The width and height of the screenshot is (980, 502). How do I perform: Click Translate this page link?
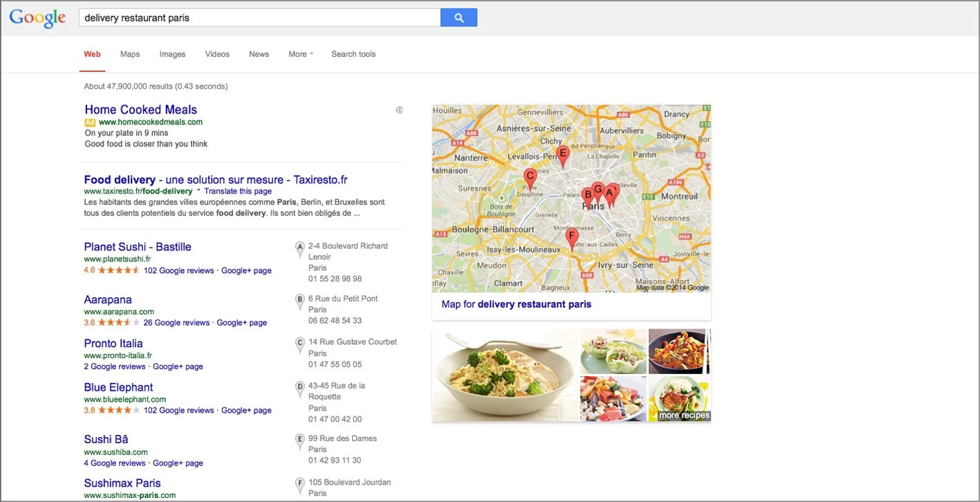(x=238, y=191)
